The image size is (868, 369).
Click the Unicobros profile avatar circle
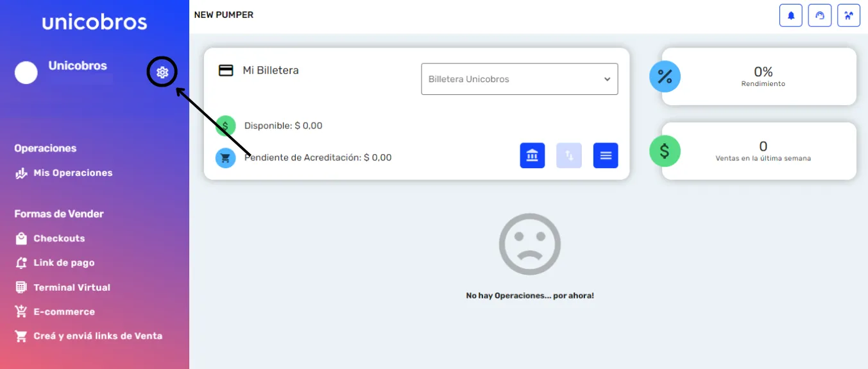(26, 73)
